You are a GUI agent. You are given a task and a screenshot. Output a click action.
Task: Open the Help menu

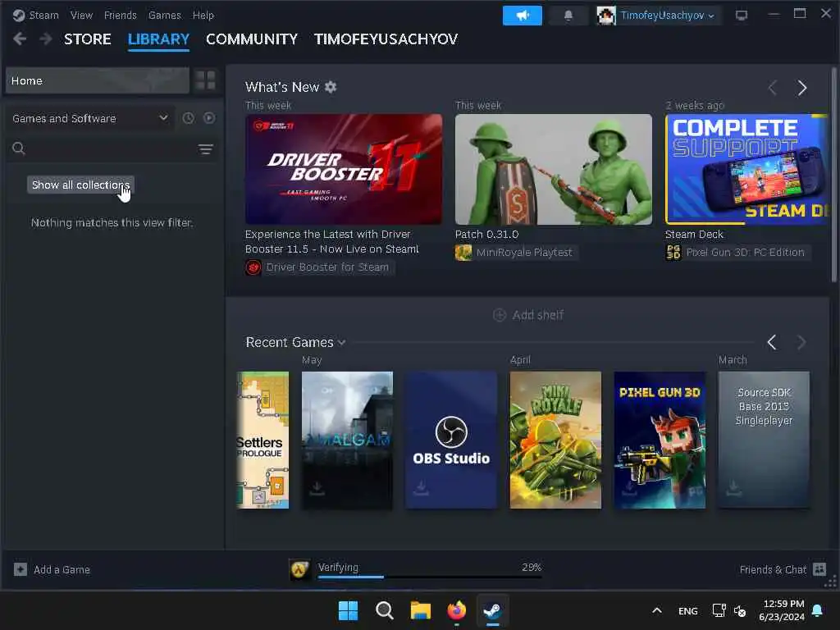tap(203, 15)
